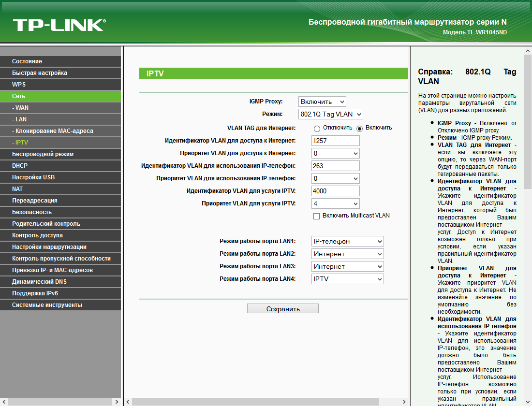The height and width of the screenshot is (406, 532).
Task: Select the Сеть menu section
Action: 60,96
